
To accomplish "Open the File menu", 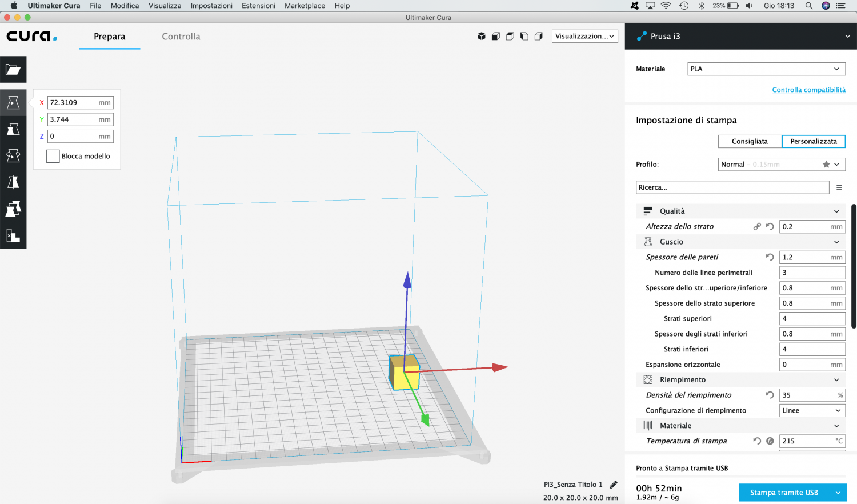I will pyautogui.click(x=95, y=6).
